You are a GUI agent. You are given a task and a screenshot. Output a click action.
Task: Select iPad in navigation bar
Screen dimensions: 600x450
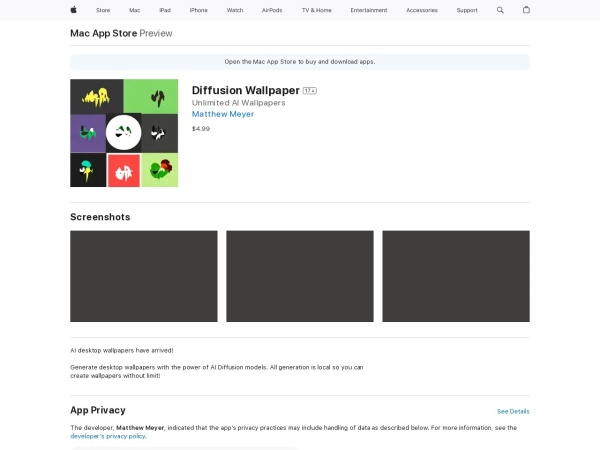tap(165, 10)
